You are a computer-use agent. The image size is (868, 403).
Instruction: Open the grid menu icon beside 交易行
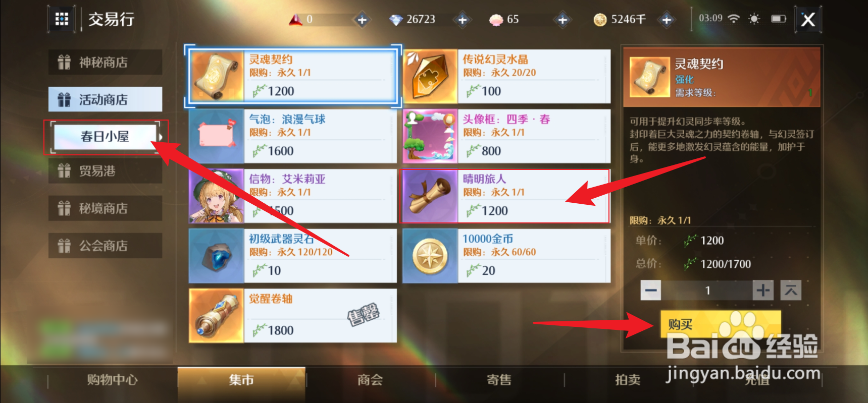click(62, 19)
